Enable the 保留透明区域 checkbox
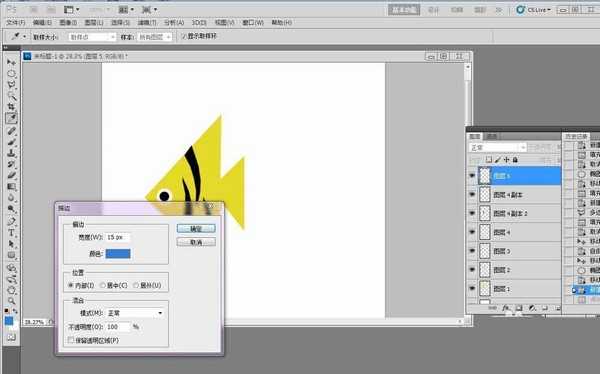Viewport: 600px width, 374px height. [x=70, y=340]
